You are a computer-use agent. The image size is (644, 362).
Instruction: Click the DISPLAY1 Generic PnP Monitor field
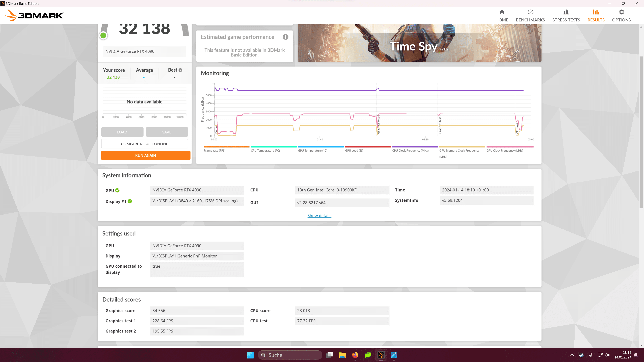[197, 256]
